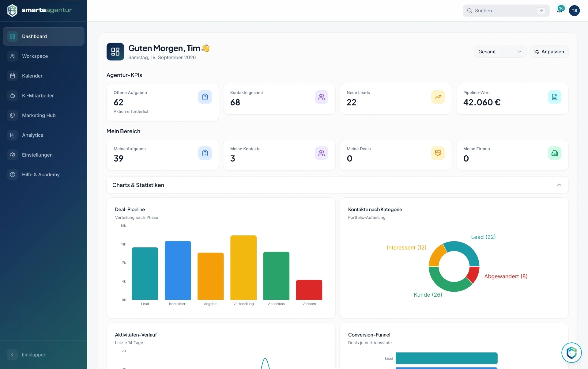
Task: Open Hilfe & Academy in the sidebar
Action: click(x=43, y=174)
